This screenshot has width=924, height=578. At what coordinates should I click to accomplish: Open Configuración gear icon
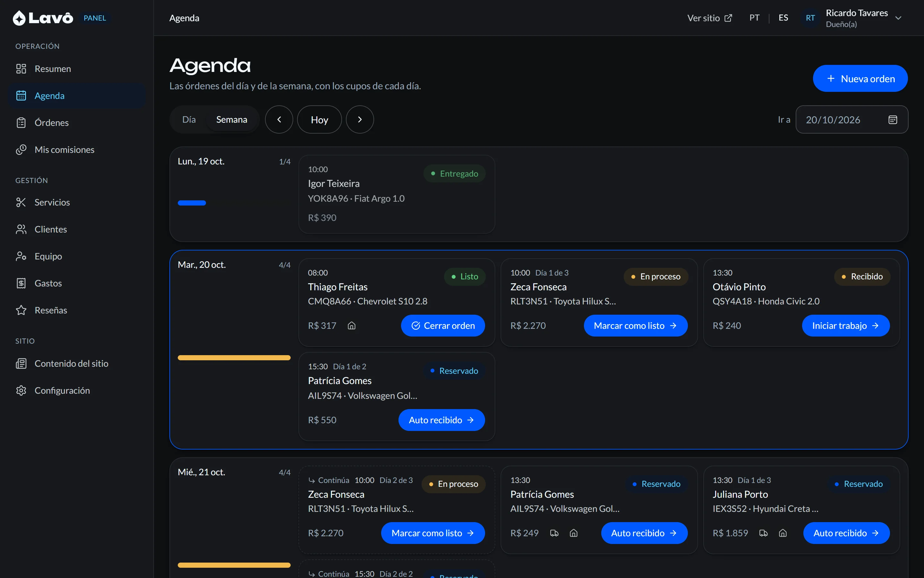click(21, 390)
